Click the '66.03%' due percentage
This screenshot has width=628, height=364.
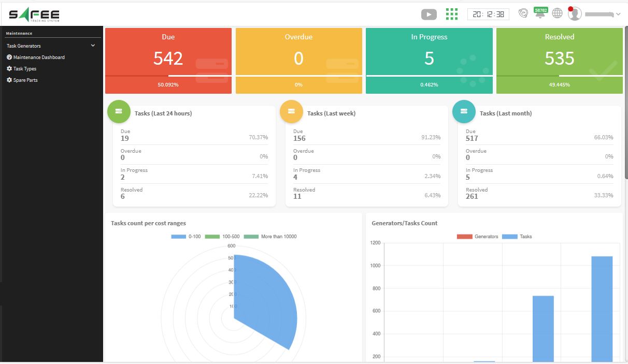click(x=604, y=137)
